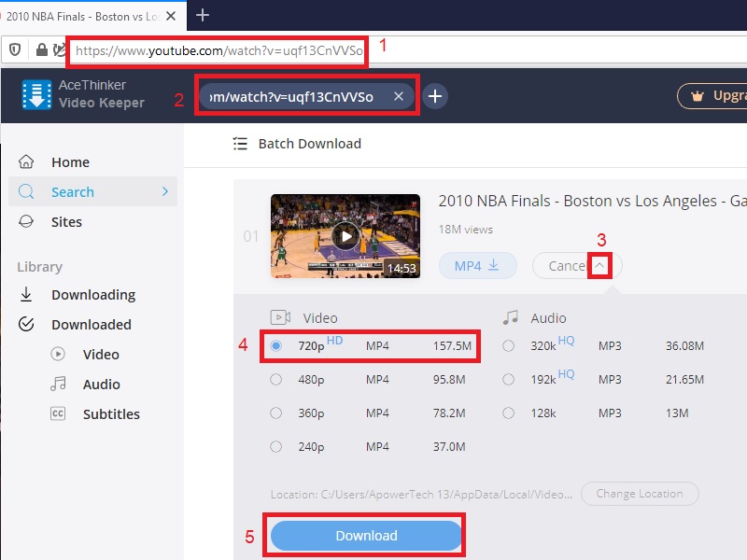Image resolution: width=747 pixels, height=560 pixels.
Task: Click the Download button
Action: click(x=365, y=536)
